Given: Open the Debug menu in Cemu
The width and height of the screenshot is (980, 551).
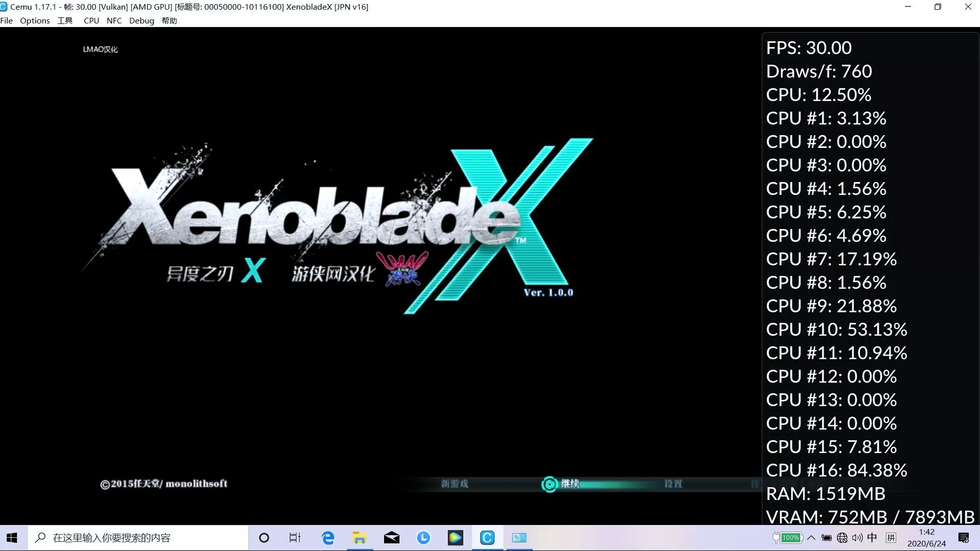Looking at the screenshot, I should coord(141,20).
